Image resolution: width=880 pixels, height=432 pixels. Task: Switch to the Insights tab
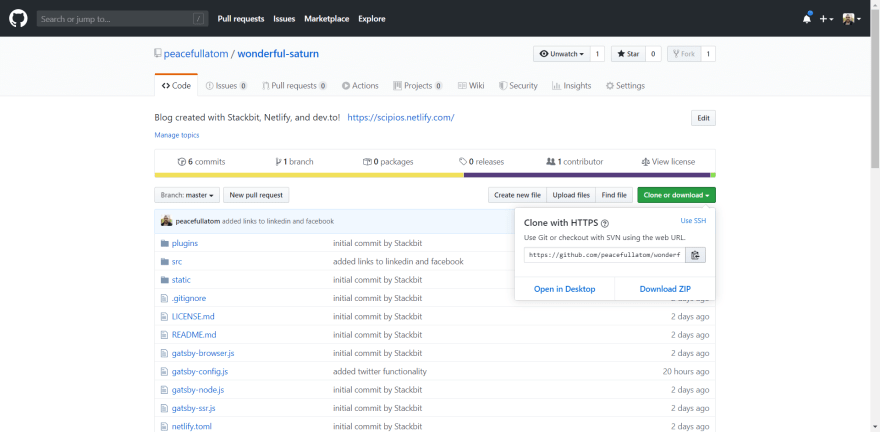click(571, 86)
